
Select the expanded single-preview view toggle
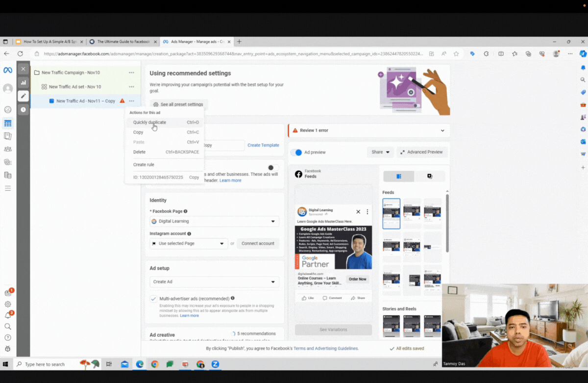click(430, 177)
